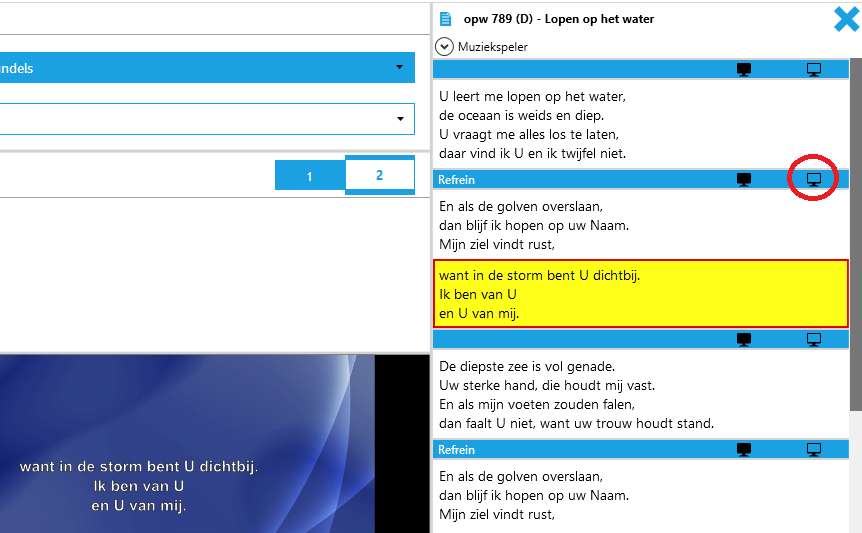Expand the Muziekspeler section
The height and width of the screenshot is (533, 862).
coord(444,47)
